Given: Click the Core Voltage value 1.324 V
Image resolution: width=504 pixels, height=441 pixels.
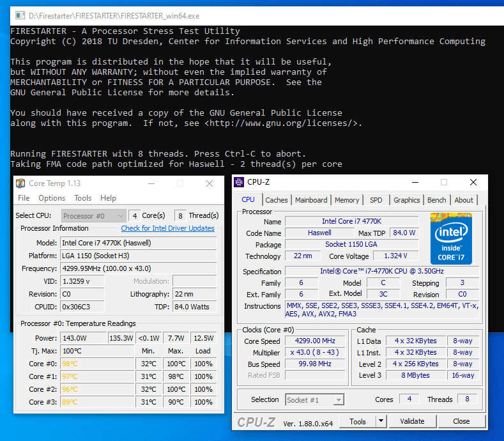Looking at the screenshot, I should tap(395, 256).
